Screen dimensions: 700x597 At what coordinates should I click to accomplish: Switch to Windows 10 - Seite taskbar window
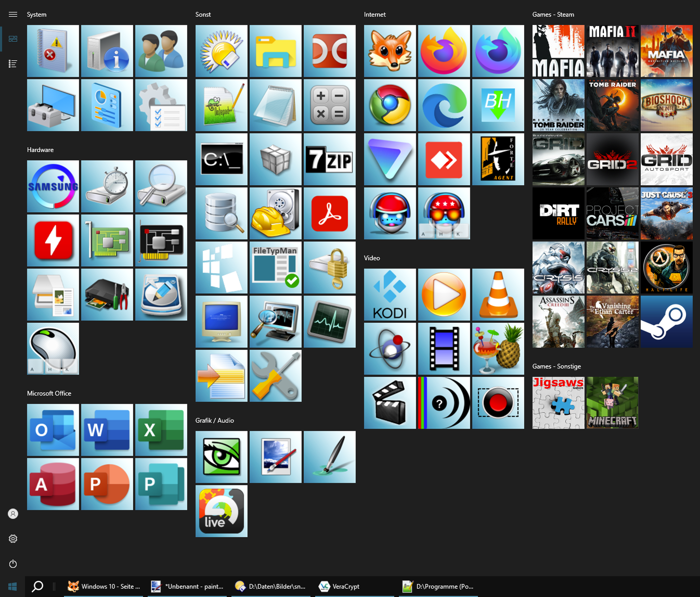(x=104, y=587)
